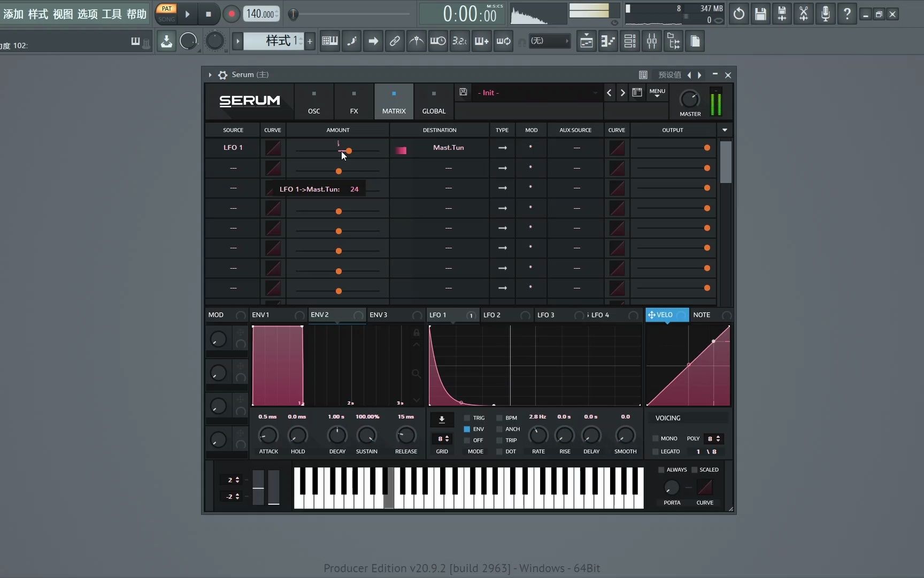Screen dimensions: 924x578
Task: Click the download/export toolbar icon
Action: tap(166, 41)
